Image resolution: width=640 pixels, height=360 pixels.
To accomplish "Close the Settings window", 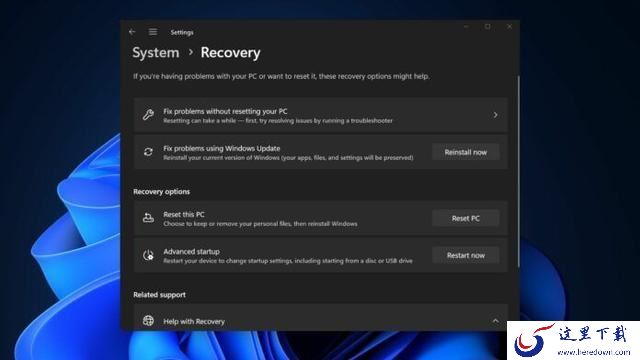I will pyautogui.click(x=509, y=27).
